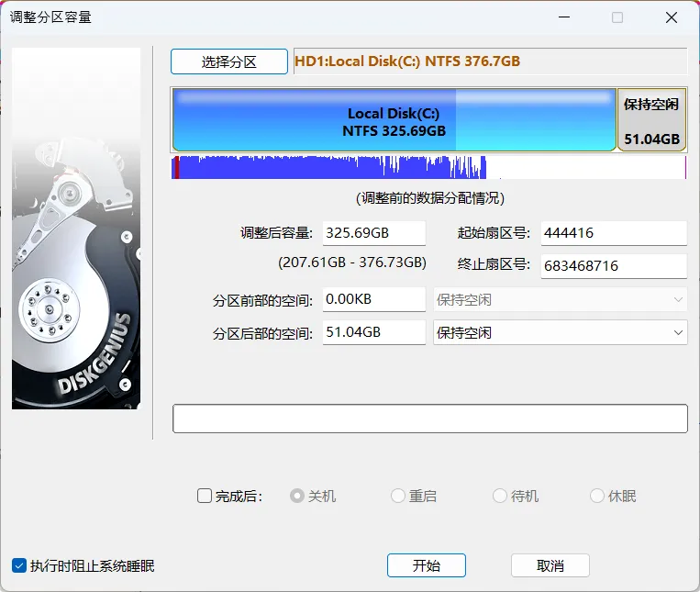Image resolution: width=700 pixels, height=592 pixels.
Task: Click the 起始扇区号 field 444416
Action: (614, 233)
